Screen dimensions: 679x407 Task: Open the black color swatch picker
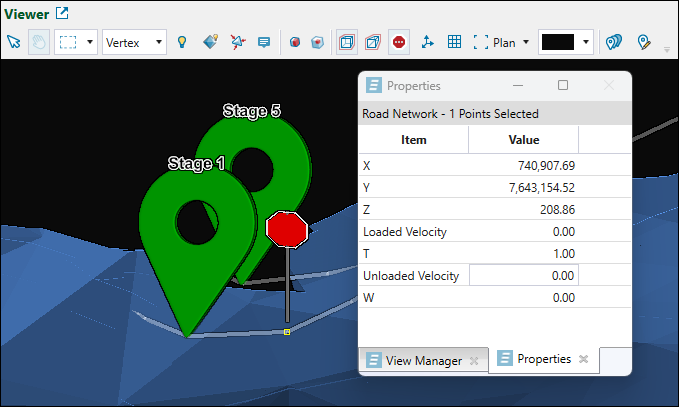tap(566, 42)
